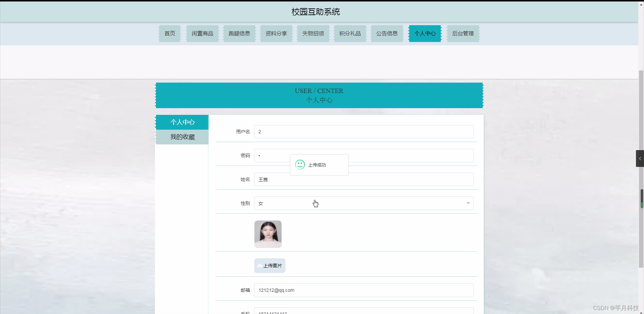
Task: Open the 闲置商品 section
Action: pyautogui.click(x=202, y=33)
